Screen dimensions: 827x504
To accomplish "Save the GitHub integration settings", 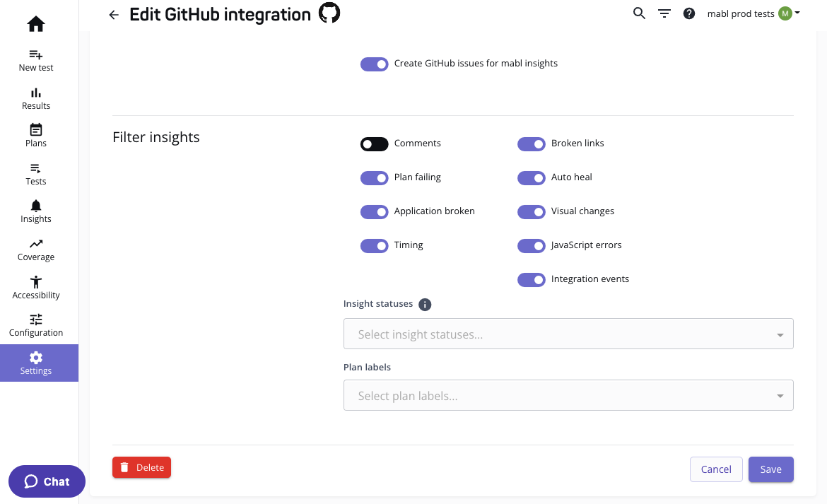I will (x=770, y=469).
